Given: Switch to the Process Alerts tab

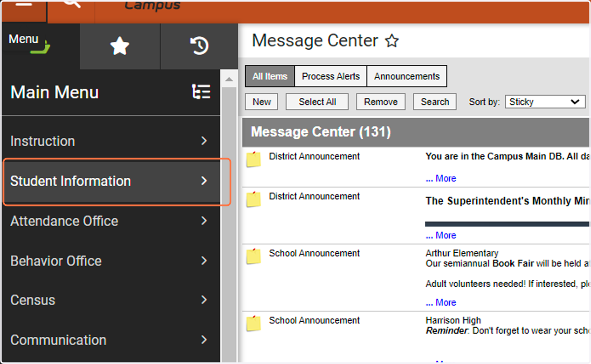Looking at the screenshot, I should [331, 76].
